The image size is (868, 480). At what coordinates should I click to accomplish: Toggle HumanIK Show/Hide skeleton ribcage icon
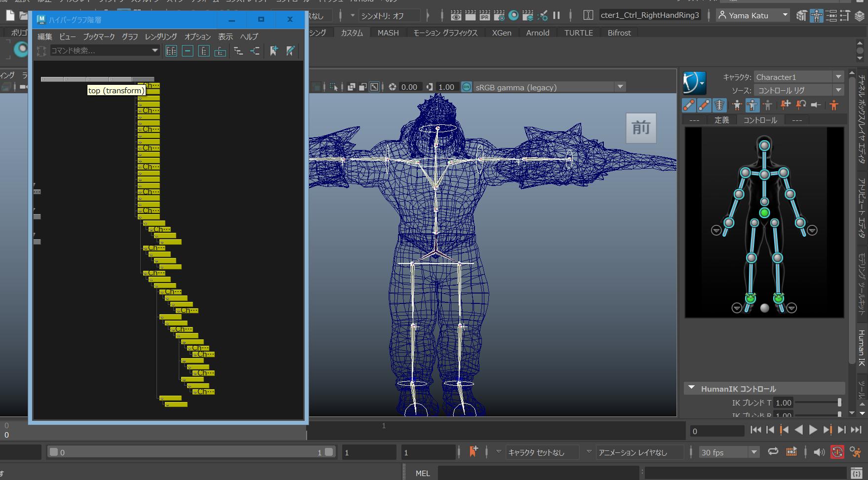click(x=719, y=105)
